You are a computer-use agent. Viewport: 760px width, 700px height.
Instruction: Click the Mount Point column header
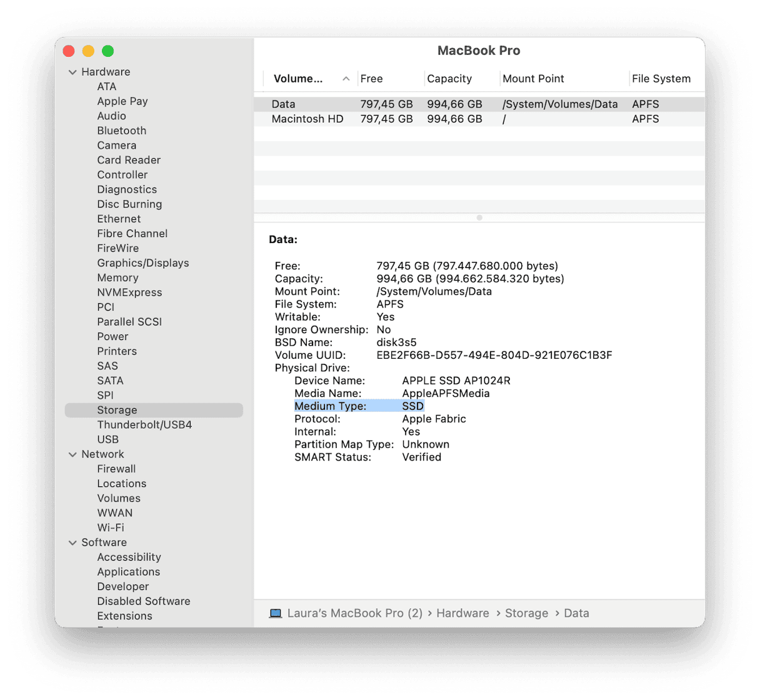tap(532, 79)
